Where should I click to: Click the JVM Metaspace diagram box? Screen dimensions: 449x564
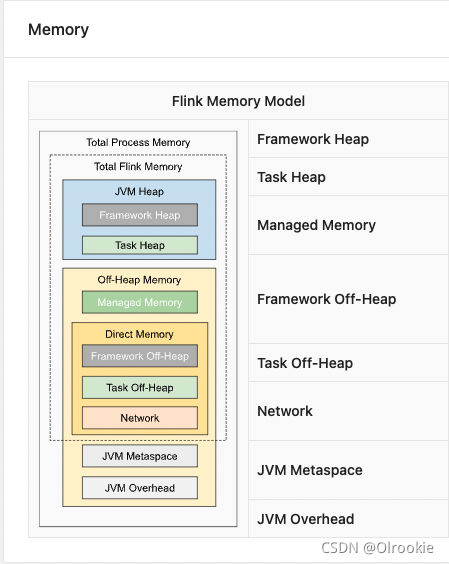coord(140,456)
